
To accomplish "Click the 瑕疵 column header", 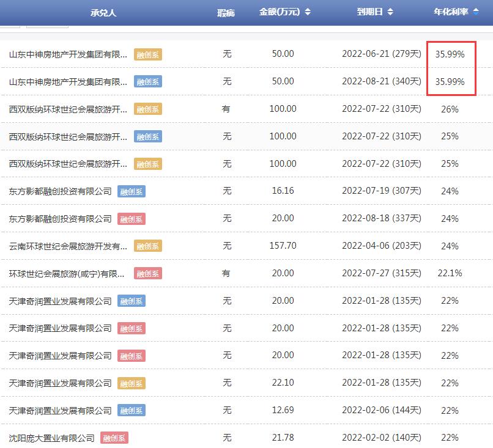I will [x=226, y=13].
